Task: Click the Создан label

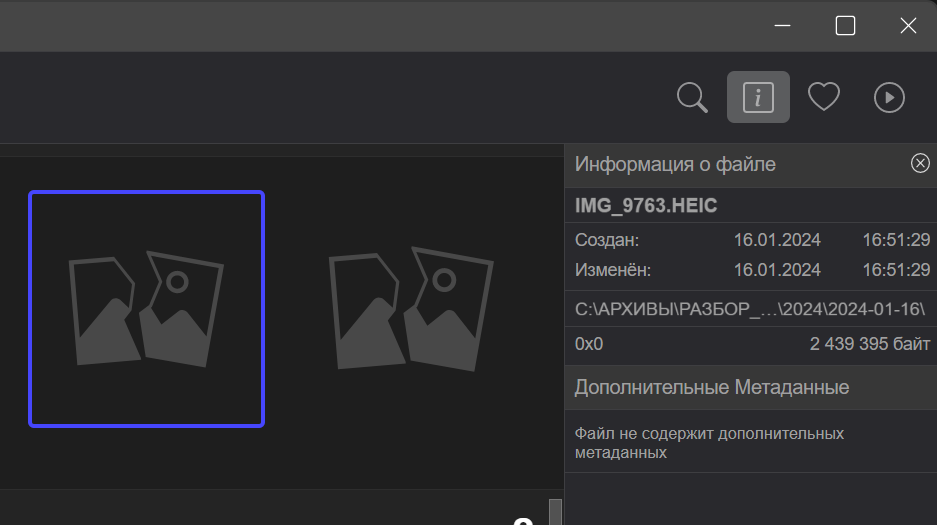Action: click(x=607, y=240)
